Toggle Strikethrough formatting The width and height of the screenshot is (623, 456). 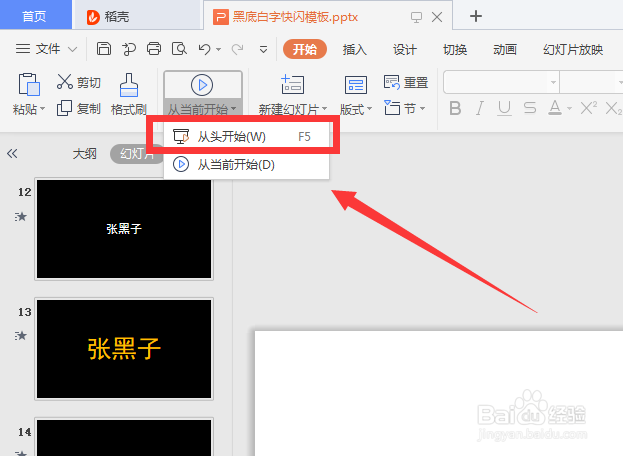tap(530, 108)
